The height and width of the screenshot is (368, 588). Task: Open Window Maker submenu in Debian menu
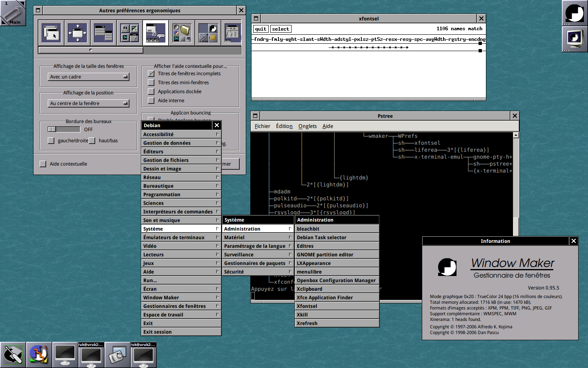click(x=181, y=297)
